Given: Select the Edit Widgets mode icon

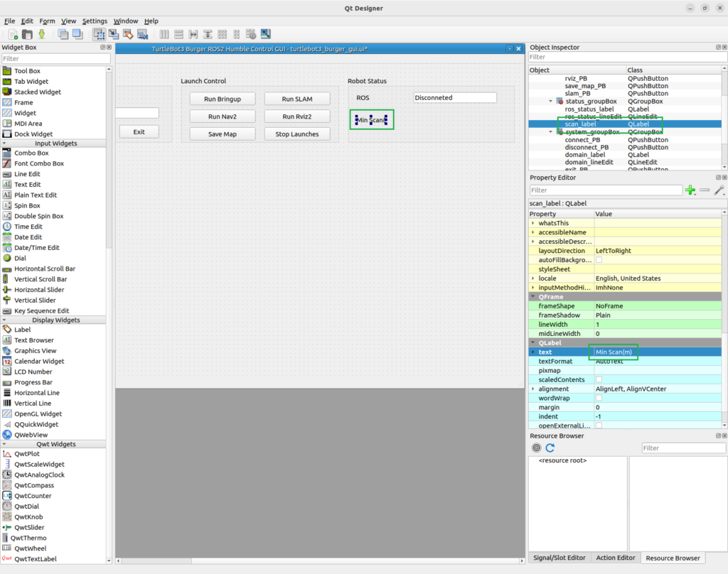Looking at the screenshot, I should [99, 34].
